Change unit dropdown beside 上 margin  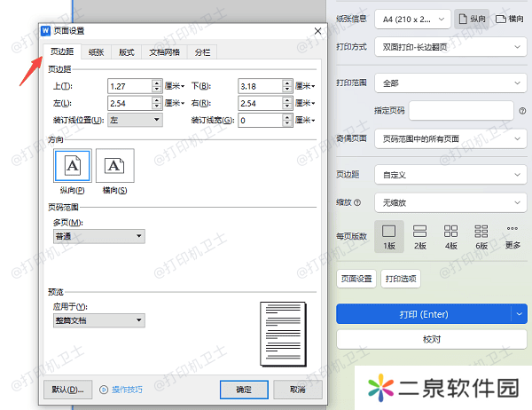(175, 86)
